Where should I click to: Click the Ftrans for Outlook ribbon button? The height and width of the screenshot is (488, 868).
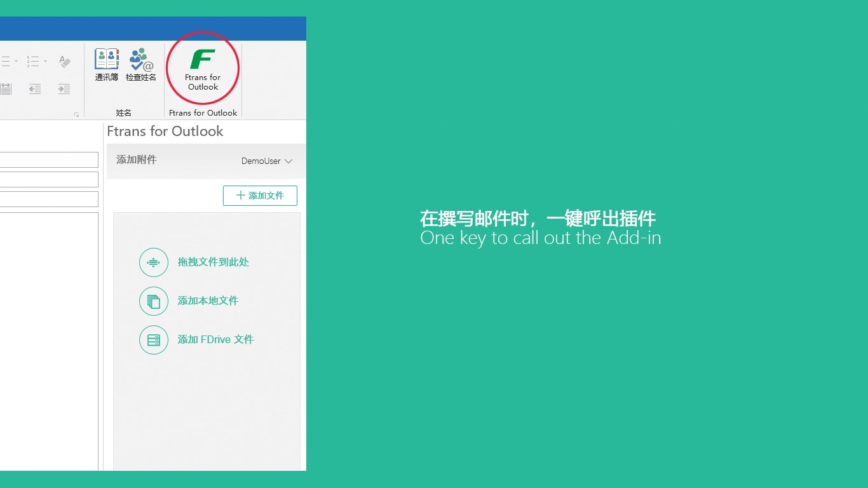[x=203, y=70]
